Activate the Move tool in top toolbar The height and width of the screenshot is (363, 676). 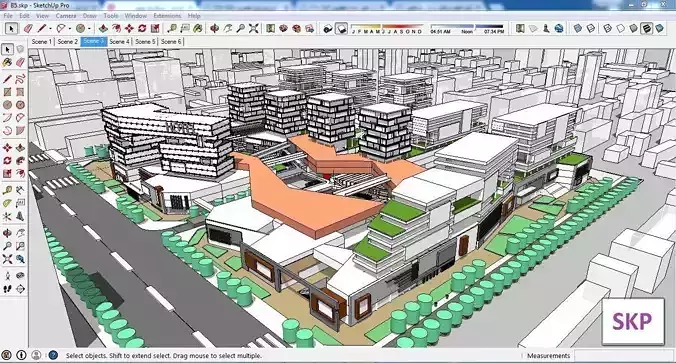[x=129, y=28]
